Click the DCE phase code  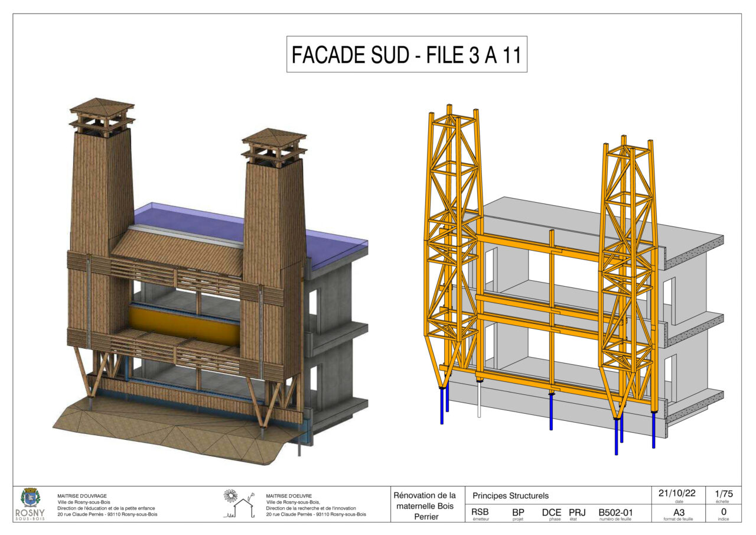click(551, 512)
